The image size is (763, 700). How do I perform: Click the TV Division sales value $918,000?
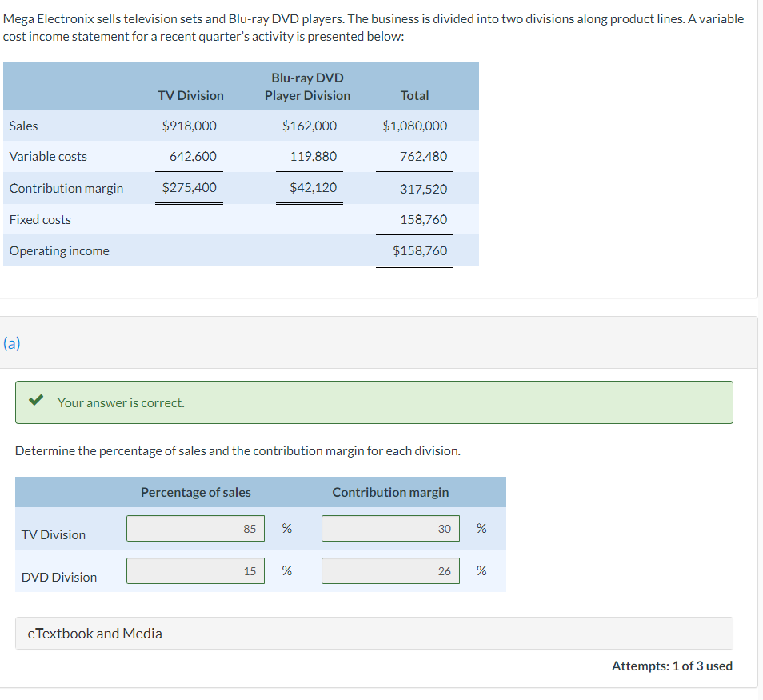pyautogui.click(x=190, y=126)
